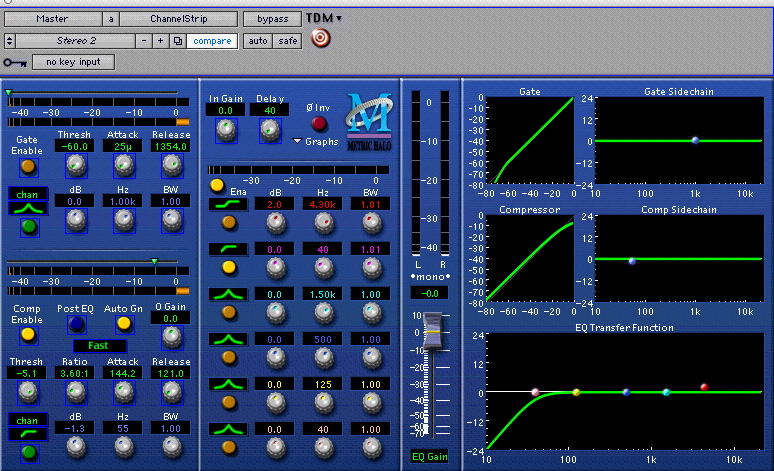Open the Master track selector
The height and width of the screenshot is (471, 774).
click(52, 19)
